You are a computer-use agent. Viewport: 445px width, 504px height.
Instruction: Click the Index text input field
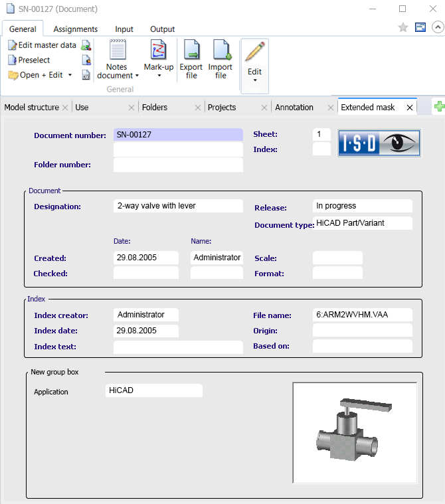[x=178, y=347]
